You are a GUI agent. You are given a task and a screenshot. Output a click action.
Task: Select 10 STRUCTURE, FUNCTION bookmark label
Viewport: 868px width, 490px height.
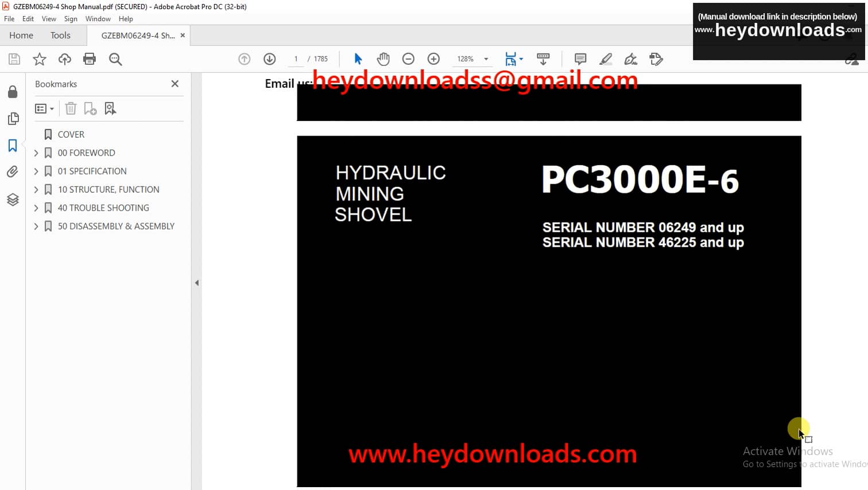108,189
